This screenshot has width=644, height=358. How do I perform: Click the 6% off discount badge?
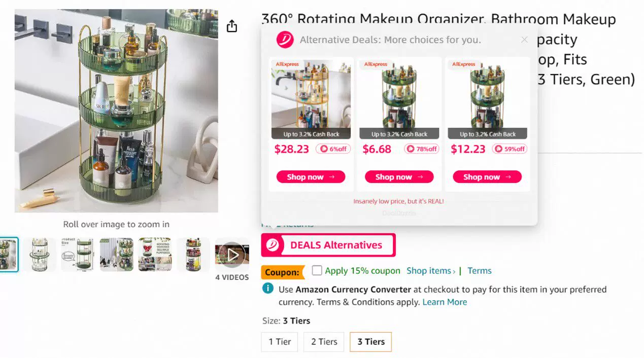pyautogui.click(x=333, y=149)
